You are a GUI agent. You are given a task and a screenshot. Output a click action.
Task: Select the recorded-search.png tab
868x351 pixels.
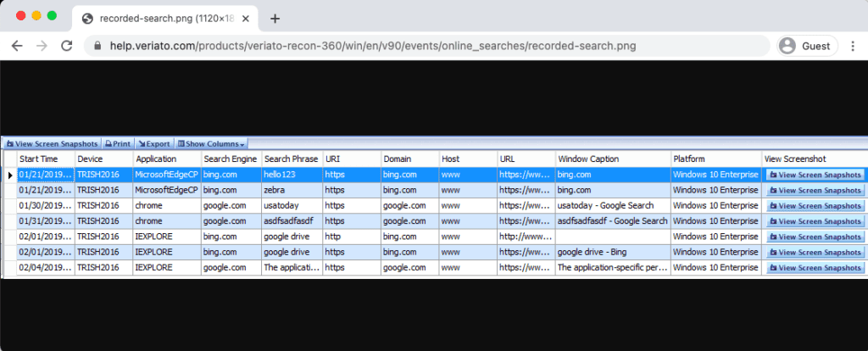click(164, 19)
